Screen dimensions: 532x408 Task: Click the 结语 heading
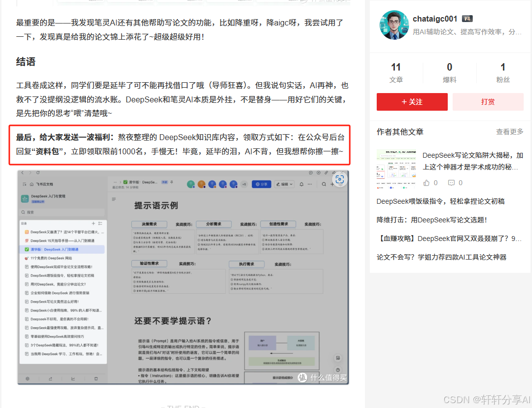(x=26, y=62)
